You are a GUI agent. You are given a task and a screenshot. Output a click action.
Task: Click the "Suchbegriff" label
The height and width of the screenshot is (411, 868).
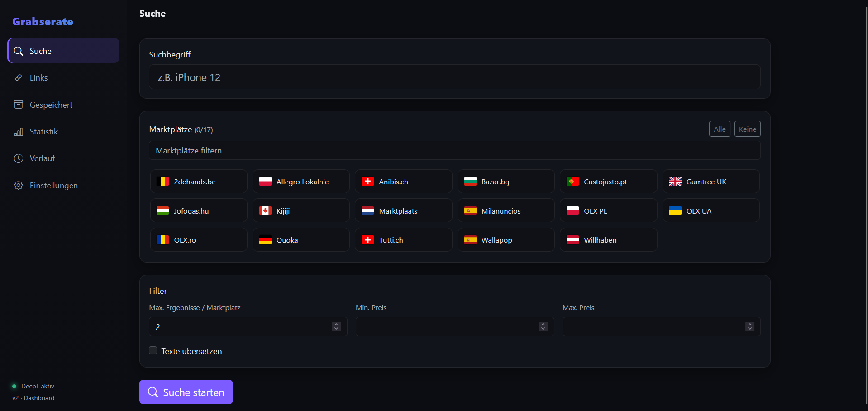(x=170, y=55)
